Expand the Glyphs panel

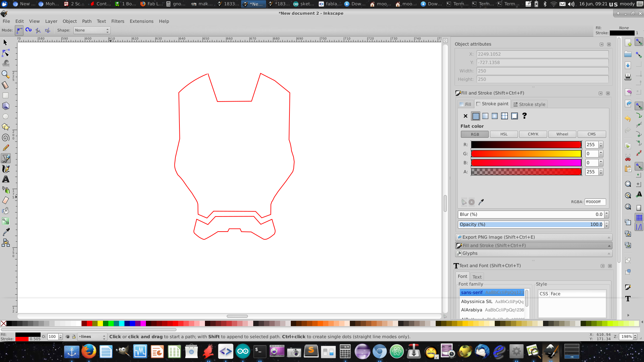533,253
